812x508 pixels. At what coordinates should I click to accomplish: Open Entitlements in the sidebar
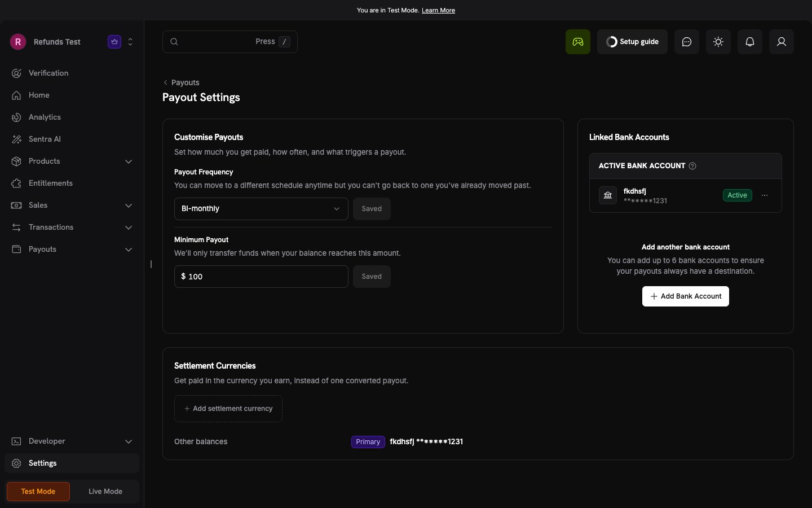(72, 183)
